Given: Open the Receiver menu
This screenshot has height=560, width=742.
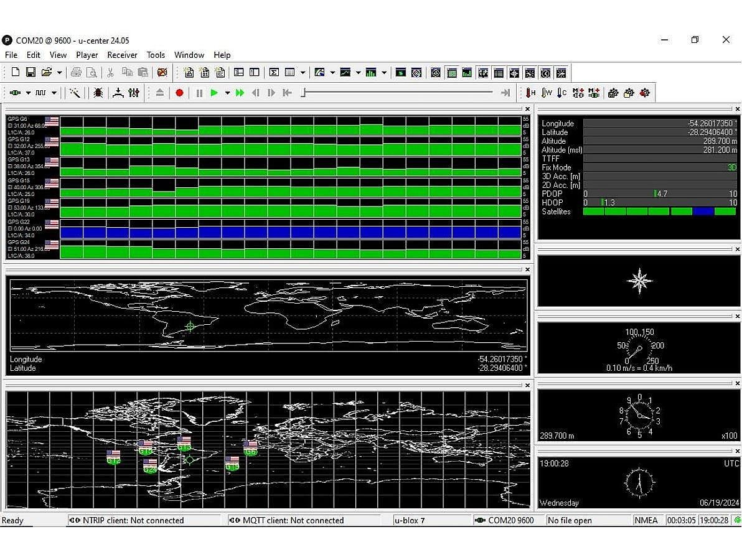Looking at the screenshot, I should point(122,55).
